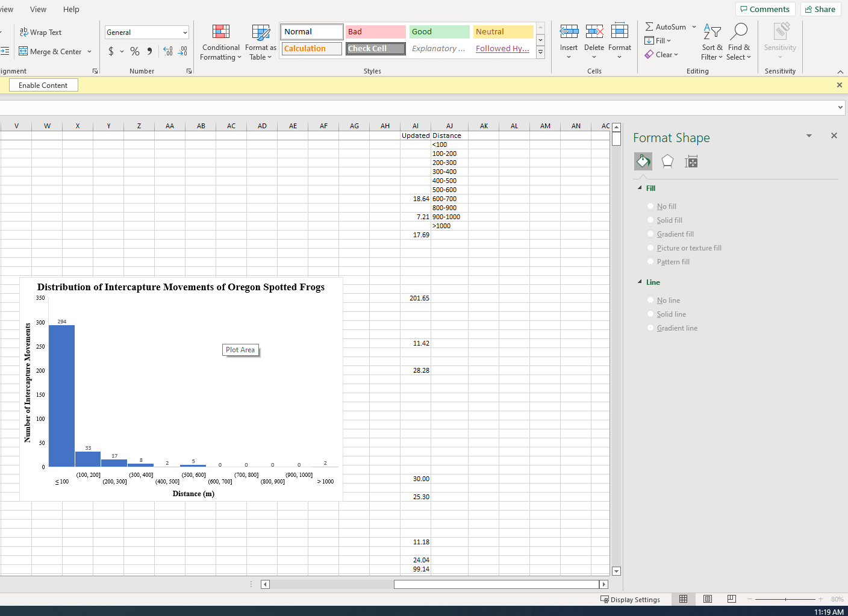This screenshot has height=616, width=848.
Task: Open Sort & Filter tool
Action: (x=712, y=43)
